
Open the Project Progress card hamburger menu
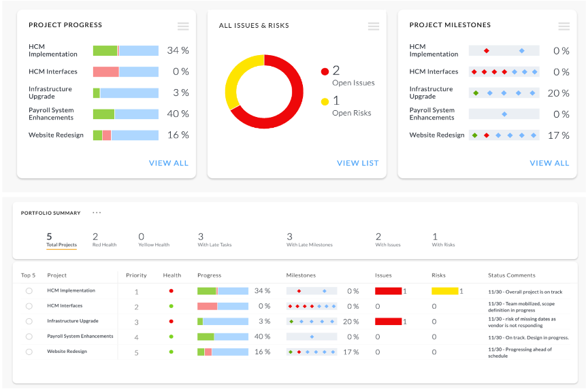[183, 26]
